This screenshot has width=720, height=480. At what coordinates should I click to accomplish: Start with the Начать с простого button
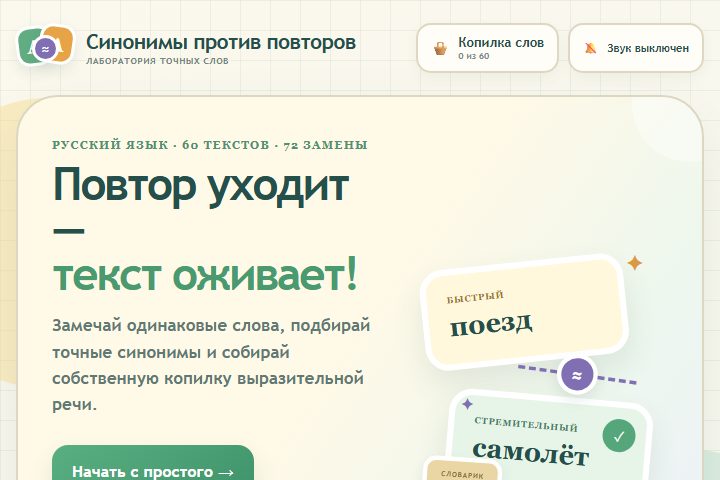(153, 464)
